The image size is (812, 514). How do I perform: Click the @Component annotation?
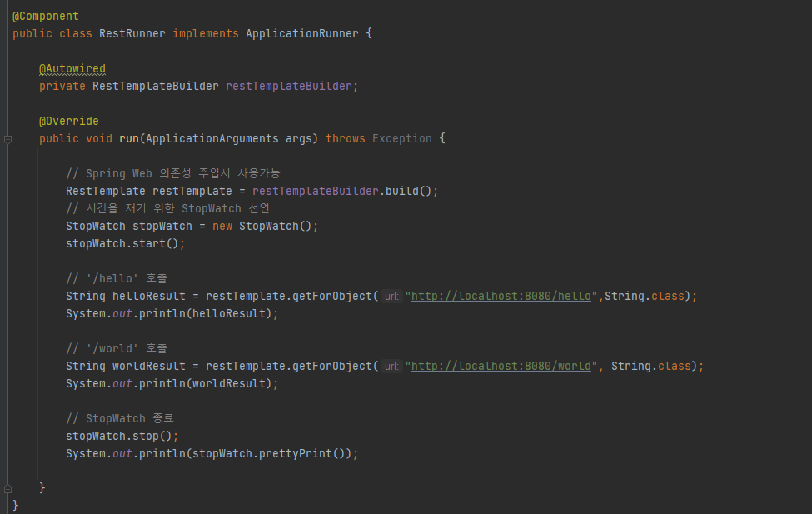pos(46,16)
